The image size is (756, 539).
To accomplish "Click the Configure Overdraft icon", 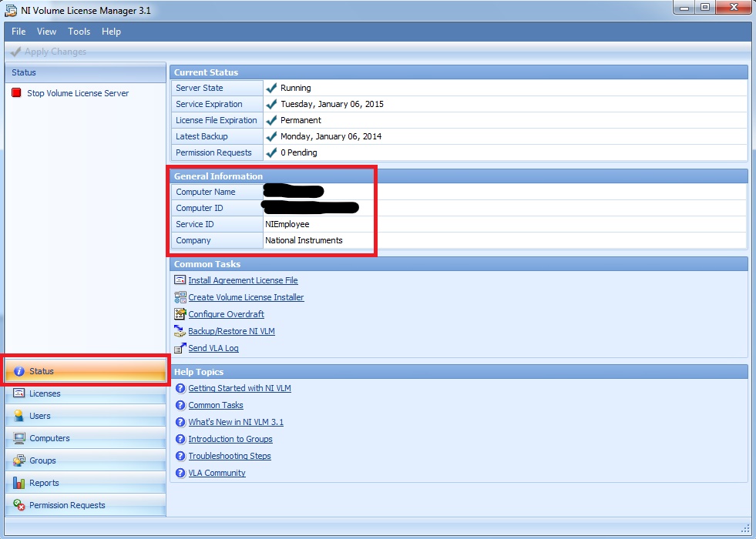I will tap(180, 314).
